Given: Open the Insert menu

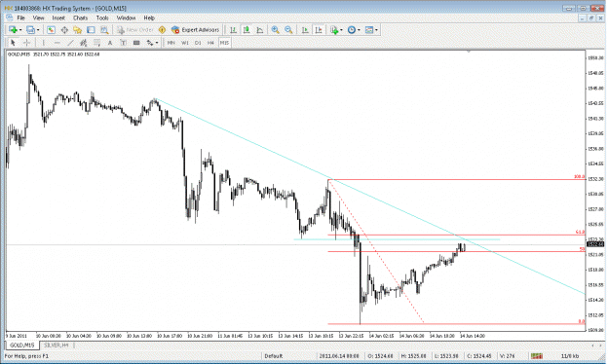Looking at the screenshot, I should [58, 18].
